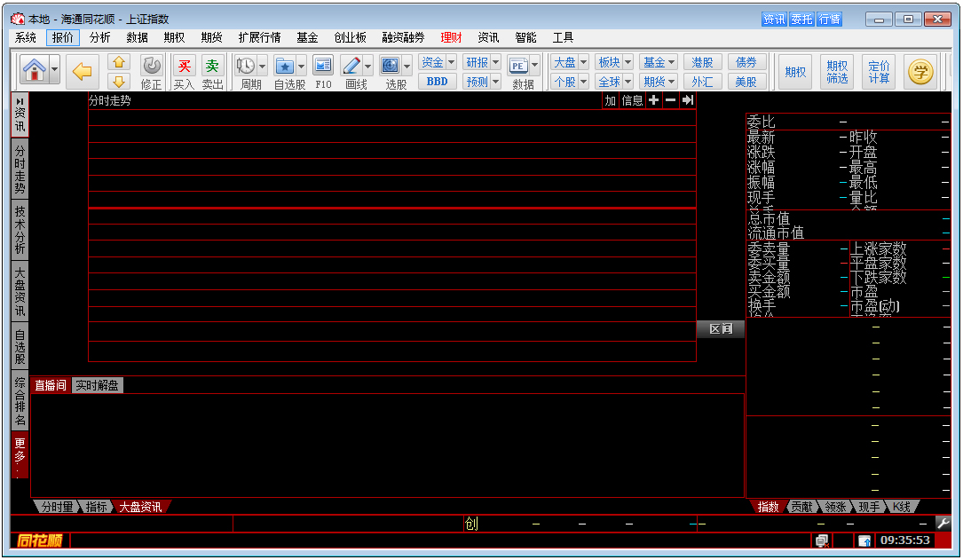This screenshot has height=560, width=963.
Task: Open the 技术分析 side tab
Action: [20, 230]
